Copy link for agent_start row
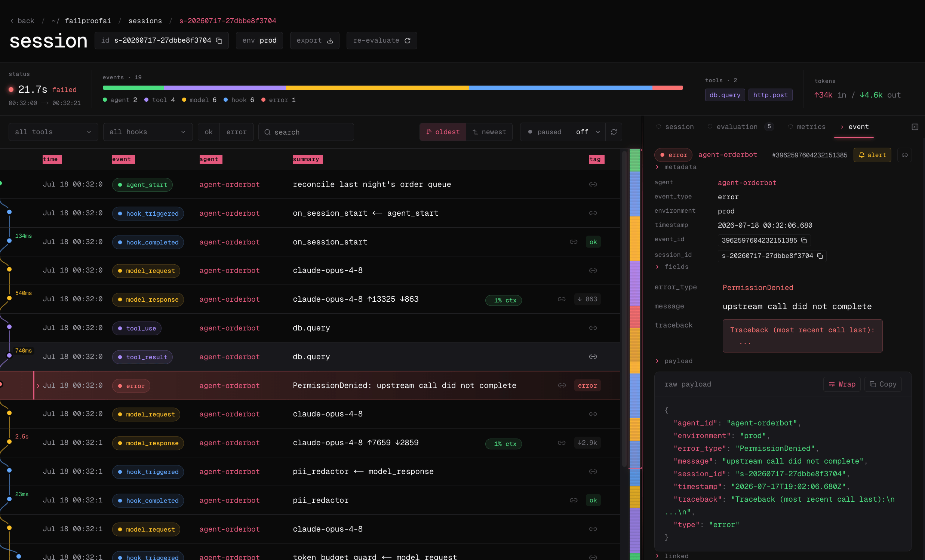 click(x=593, y=184)
